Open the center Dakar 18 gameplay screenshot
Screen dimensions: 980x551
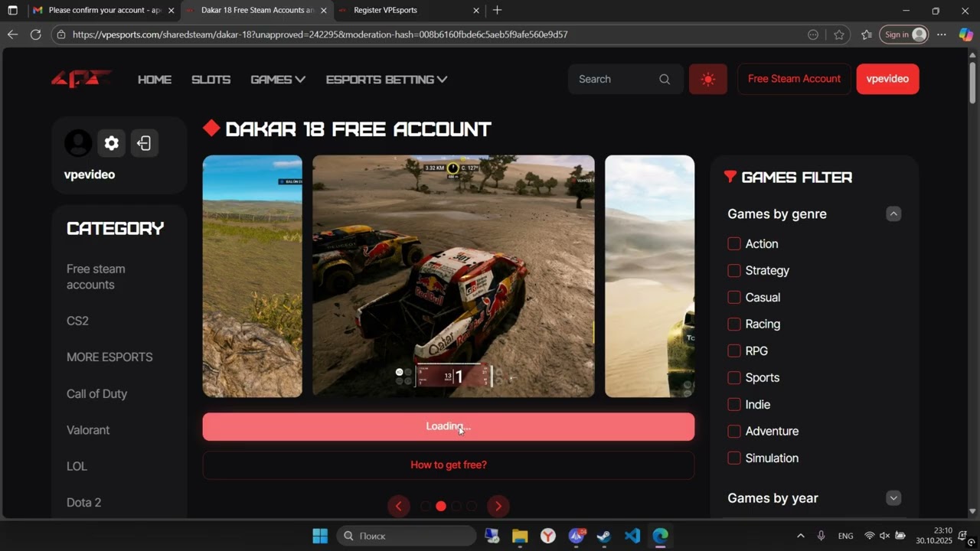pos(453,276)
